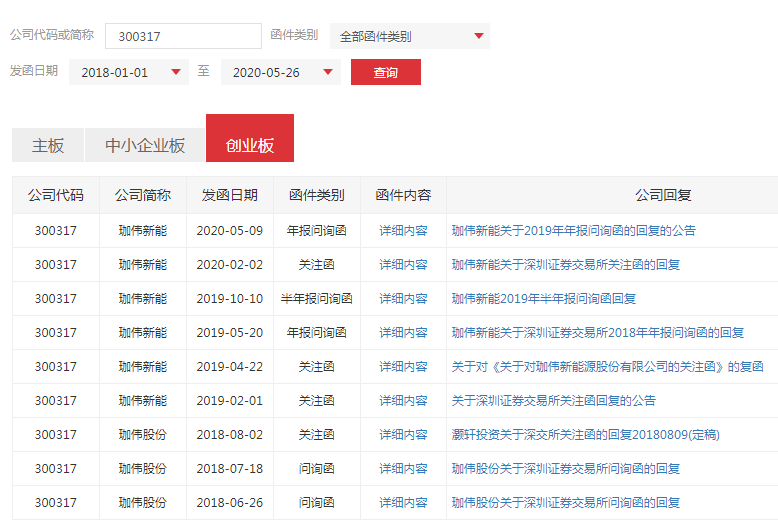The image size is (778, 530).
Task: Open reply 珈伟新能关于深圳证券交易所关注函的回复
Action: [x=566, y=265]
